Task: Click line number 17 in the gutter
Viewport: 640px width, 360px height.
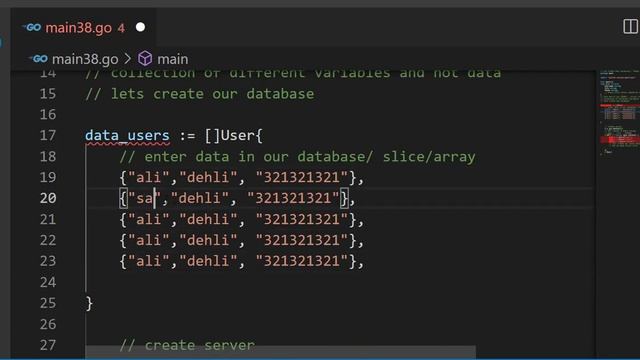Action: click(48, 135)
